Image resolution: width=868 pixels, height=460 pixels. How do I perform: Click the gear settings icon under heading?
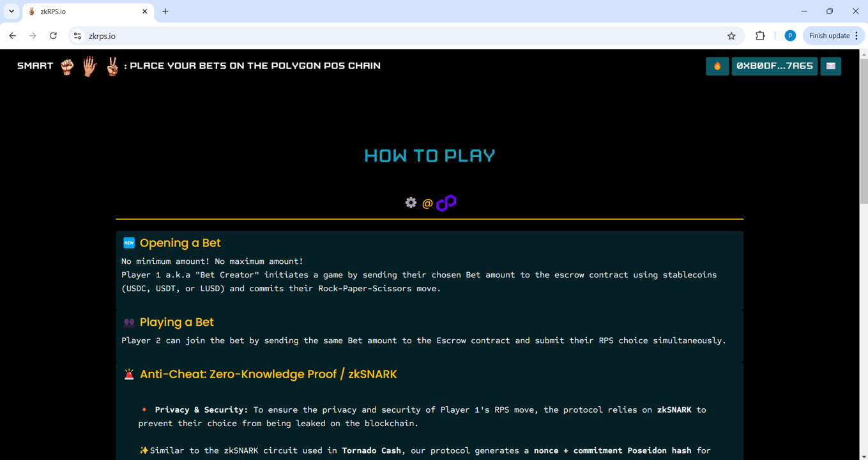tap(411, 203)
